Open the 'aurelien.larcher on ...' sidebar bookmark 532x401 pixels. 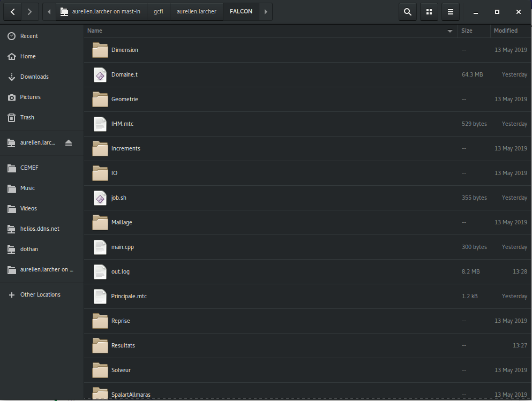click(42, 269)
